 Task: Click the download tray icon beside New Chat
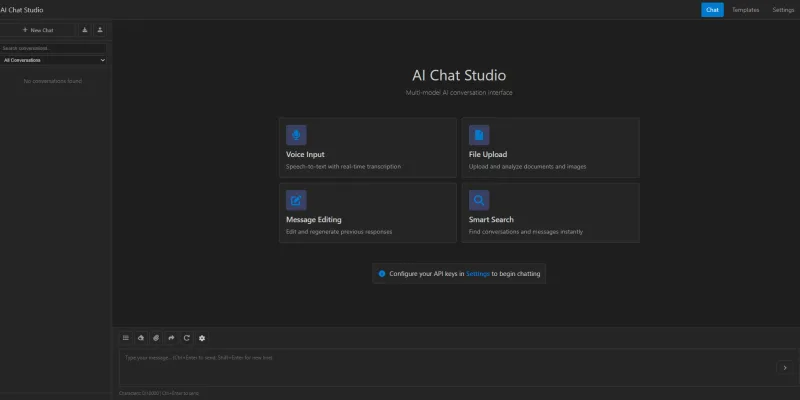(85, 30)
